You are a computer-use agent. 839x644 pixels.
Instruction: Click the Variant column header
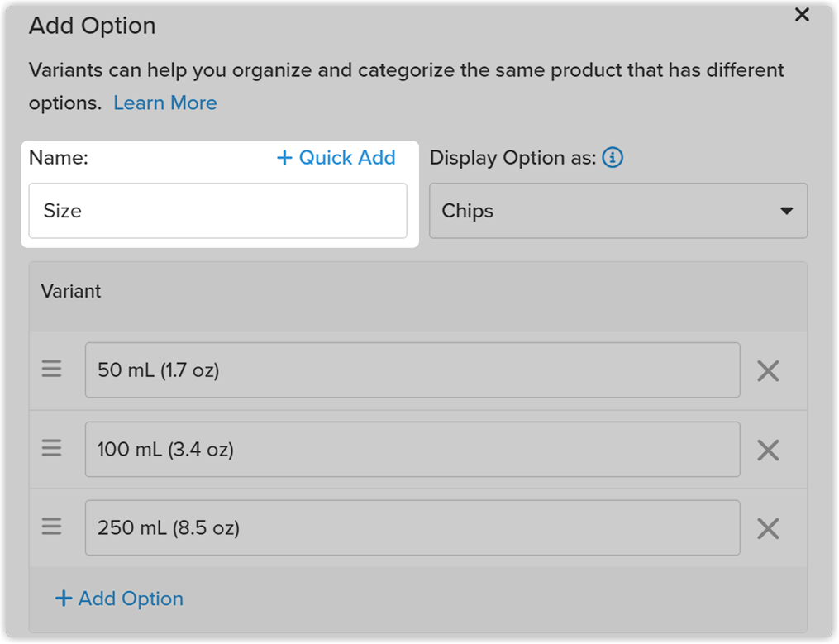[70, 291]
